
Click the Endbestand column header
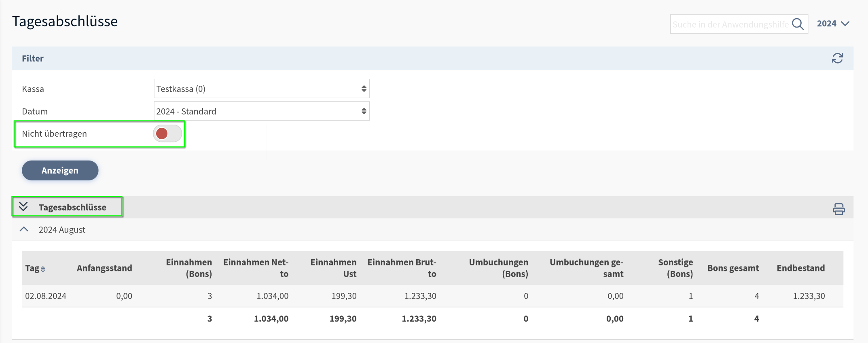pyautogui.click(x=800, y=268)
